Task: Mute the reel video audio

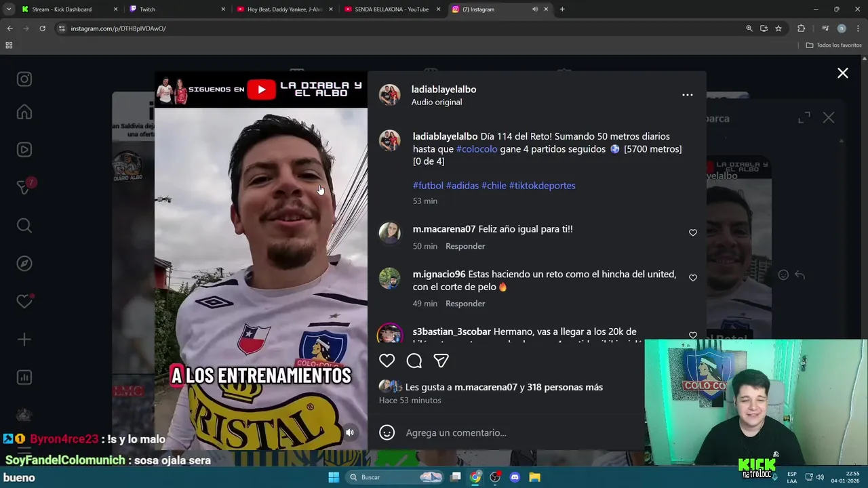Action: click(350, 432)
